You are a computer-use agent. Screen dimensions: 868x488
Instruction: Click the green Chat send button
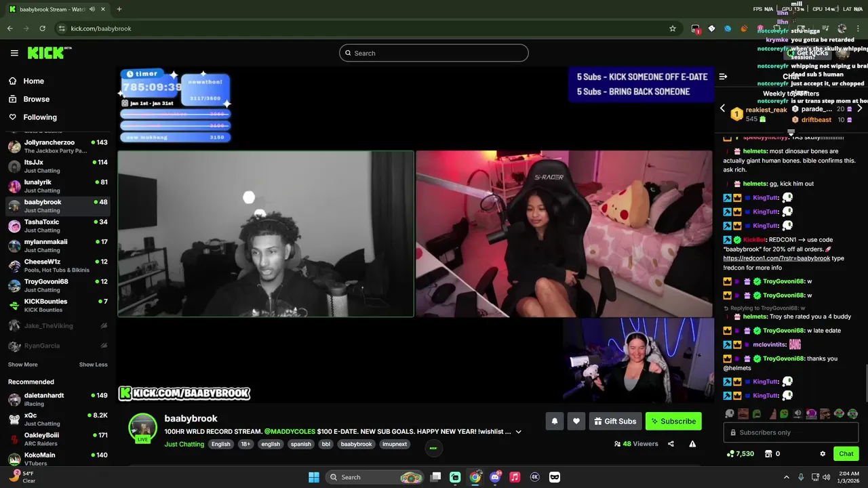(x=846, y=453)
